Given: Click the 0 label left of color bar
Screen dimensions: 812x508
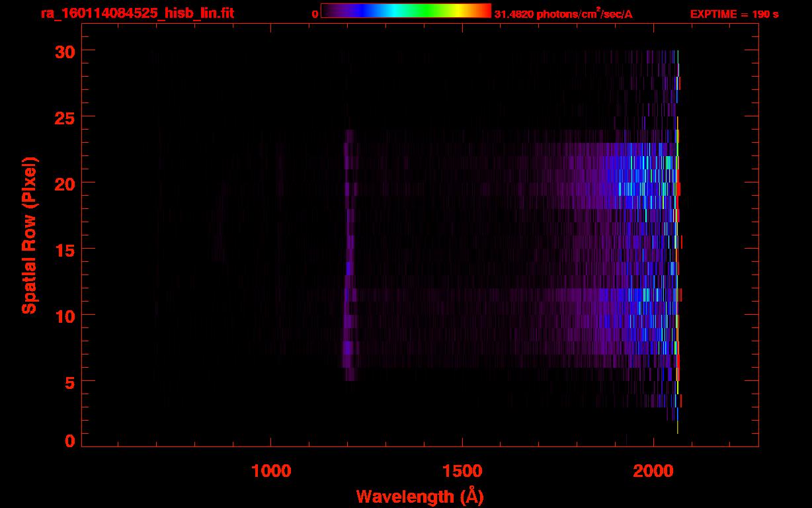Looking at the screenshot, I should pyautogui.click(x=315, y=15).
